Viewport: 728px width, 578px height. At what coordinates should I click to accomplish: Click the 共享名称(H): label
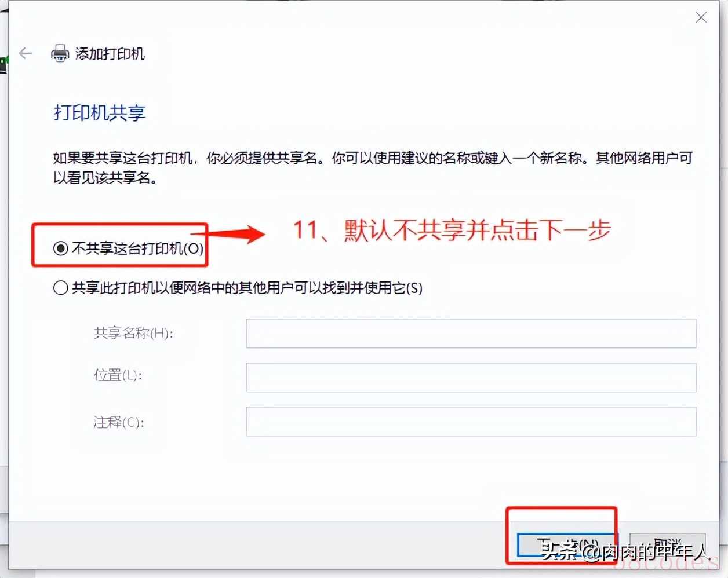[133, 333]
